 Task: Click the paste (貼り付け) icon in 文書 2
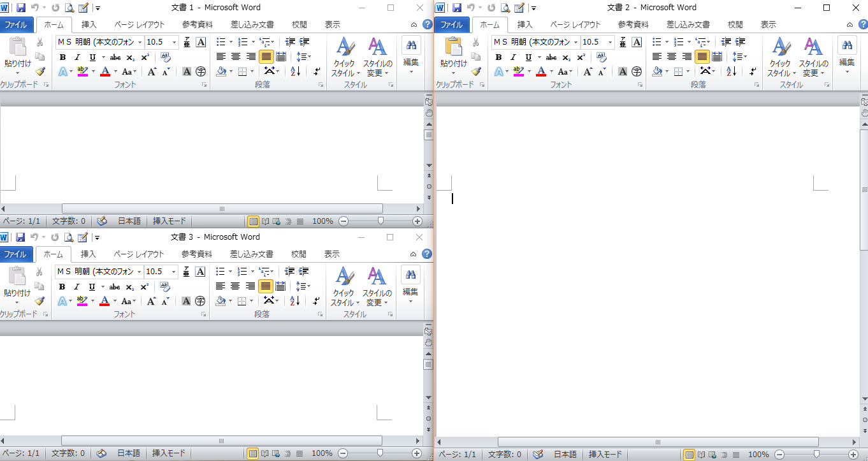454,47
